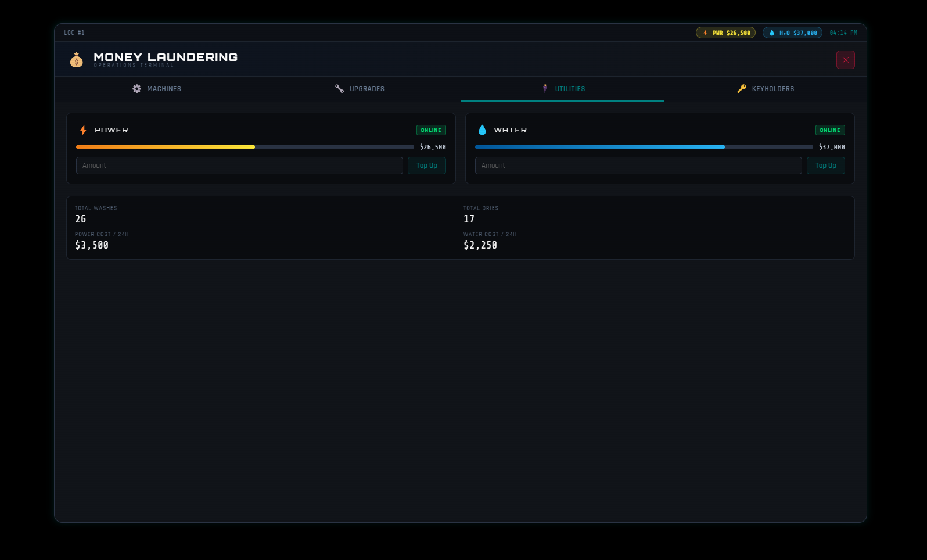Click the Power ONLINE status badge
Screen dimensions: 927x560
431,130
